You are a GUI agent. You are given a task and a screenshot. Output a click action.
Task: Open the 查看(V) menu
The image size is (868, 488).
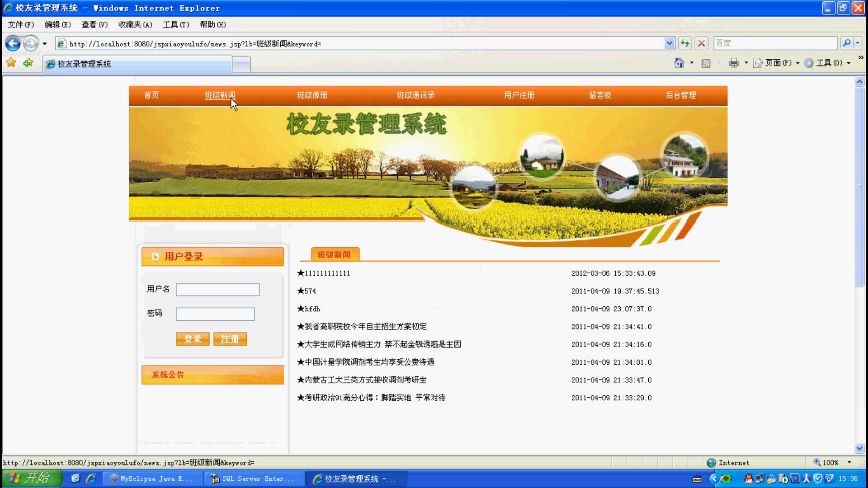point(94,24)
